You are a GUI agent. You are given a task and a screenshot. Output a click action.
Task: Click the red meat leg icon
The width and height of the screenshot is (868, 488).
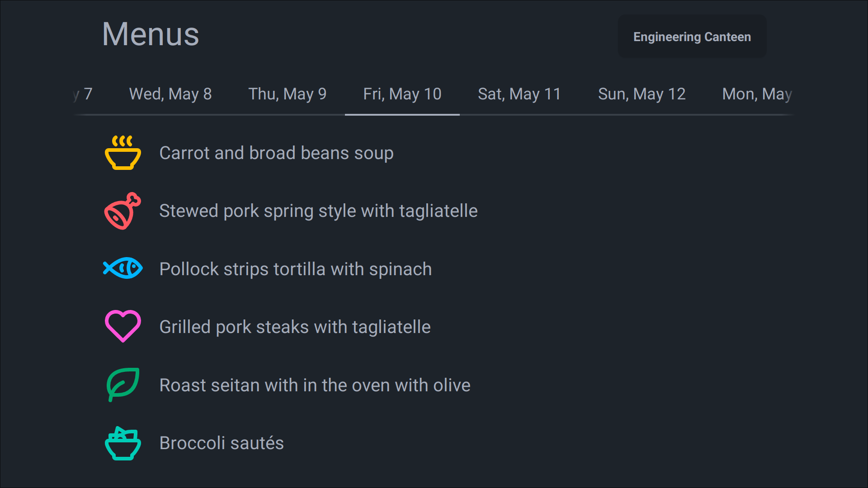pos(123,211)
